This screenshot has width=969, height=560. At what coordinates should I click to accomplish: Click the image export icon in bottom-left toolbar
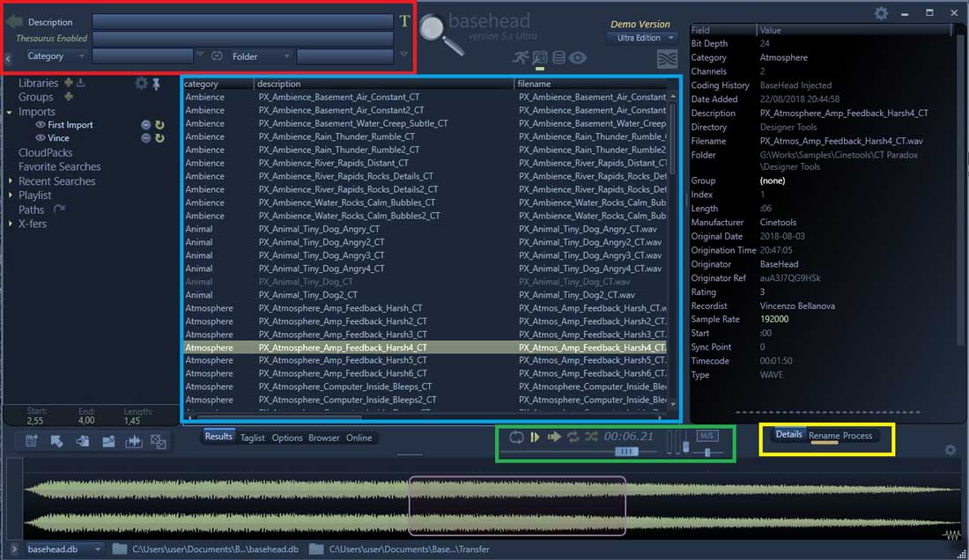tap(108, 441)
